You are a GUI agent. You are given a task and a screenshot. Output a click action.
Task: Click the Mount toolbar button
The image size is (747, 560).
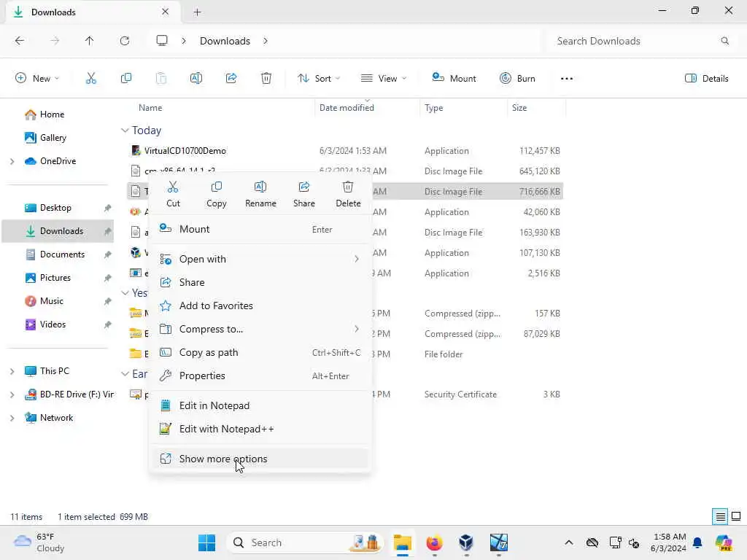click(454, 79)
